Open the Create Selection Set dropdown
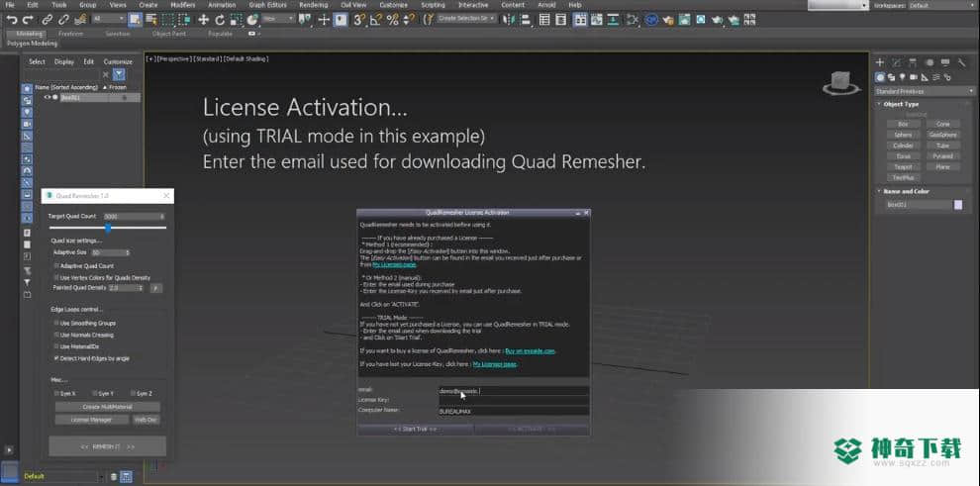980x486 pixels. coord(467,19)
